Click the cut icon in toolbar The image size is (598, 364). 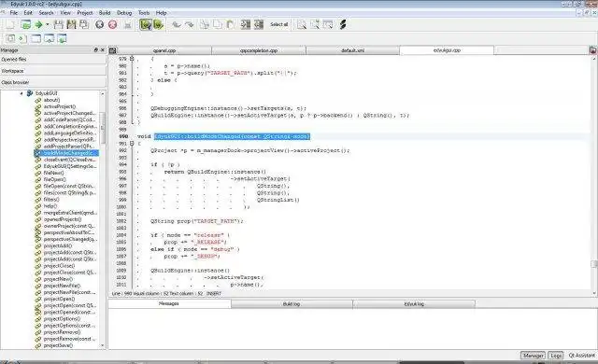coord(205,25)
